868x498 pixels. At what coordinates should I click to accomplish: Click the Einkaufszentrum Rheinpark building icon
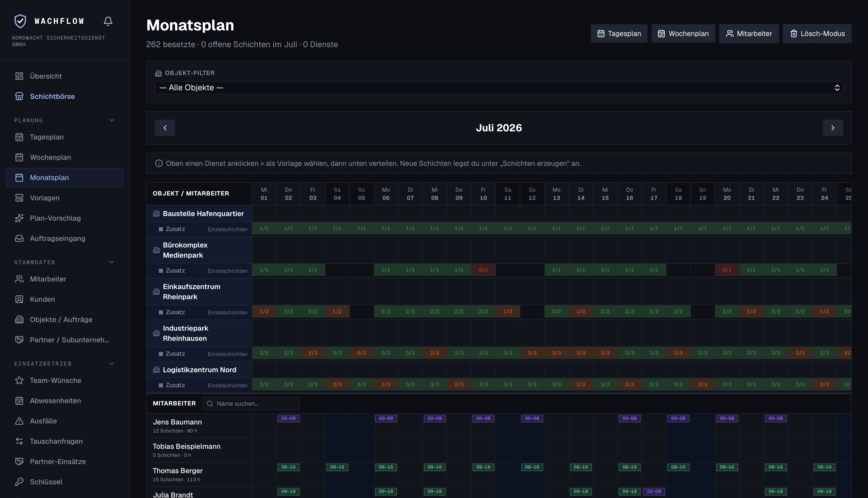coord(156,292)
